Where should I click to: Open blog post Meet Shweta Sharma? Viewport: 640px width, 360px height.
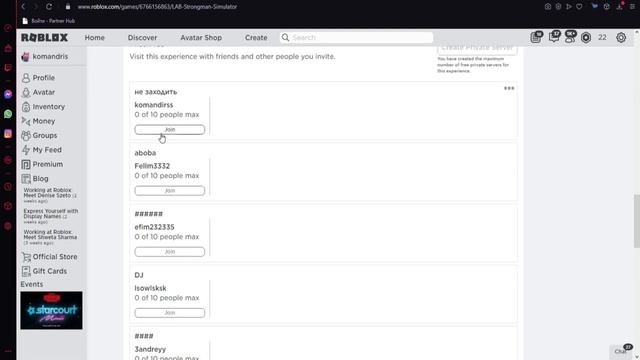(50, 237)
